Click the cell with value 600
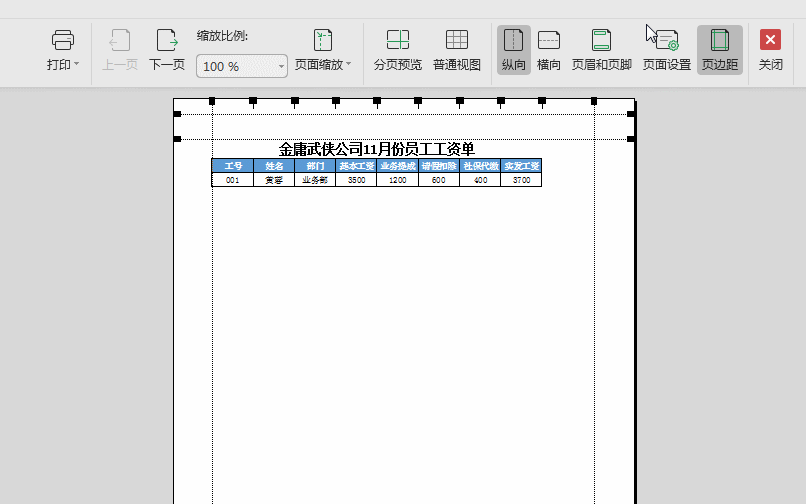This screenshot has height=504, width=806. (x=439, y=179)
